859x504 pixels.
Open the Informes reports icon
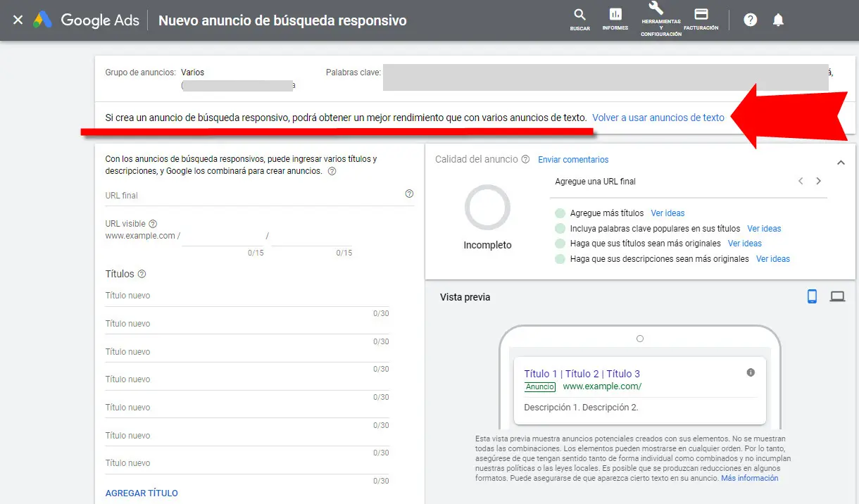(x=615, y=20)
